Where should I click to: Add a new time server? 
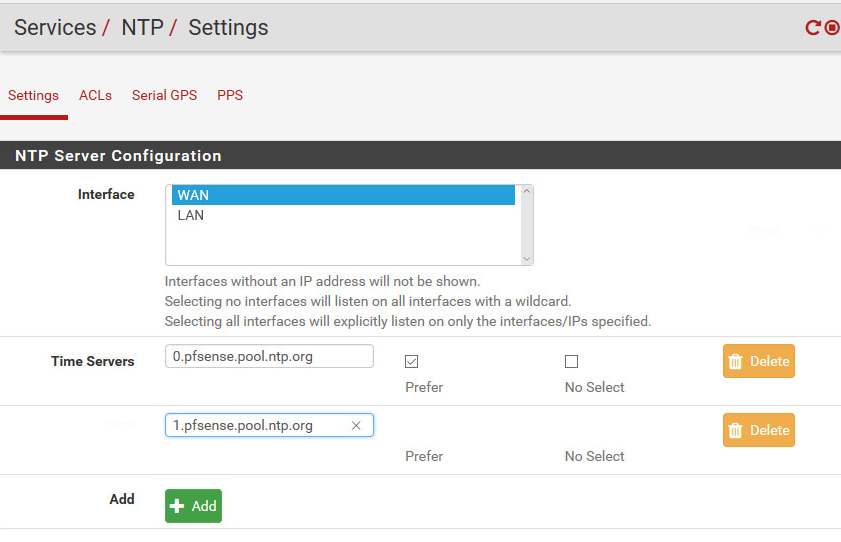click(193, 506)
